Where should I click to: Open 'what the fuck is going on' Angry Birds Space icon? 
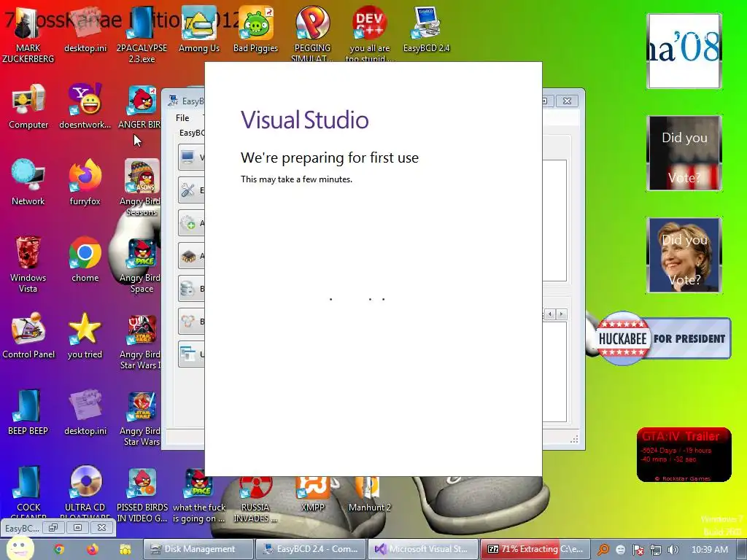[198, 494]
